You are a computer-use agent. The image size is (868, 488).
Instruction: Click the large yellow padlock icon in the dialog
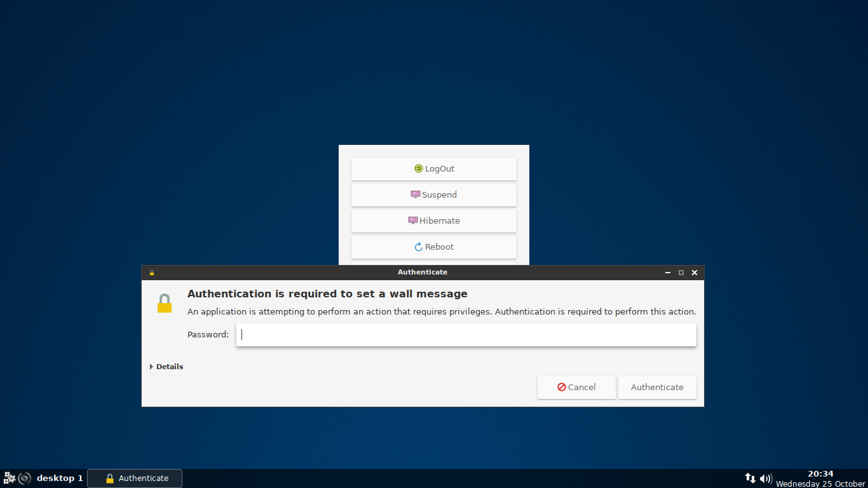click(165, 303)
